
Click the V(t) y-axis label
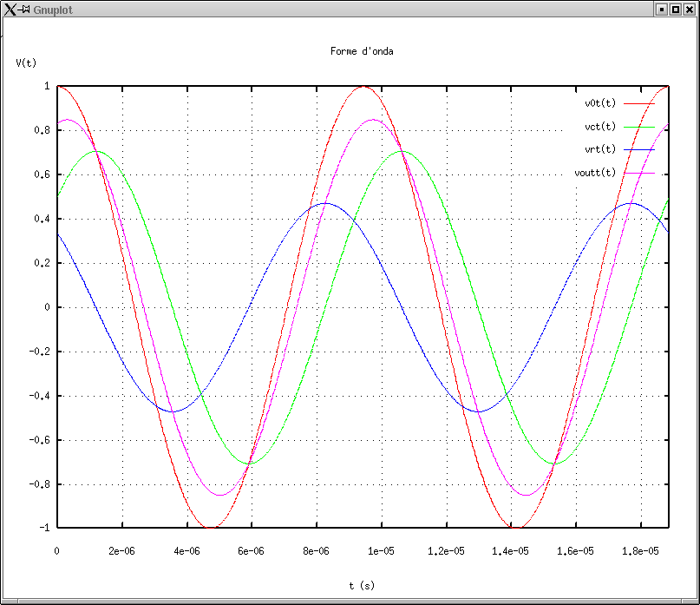pyautogui.click(x=26, y=62)
